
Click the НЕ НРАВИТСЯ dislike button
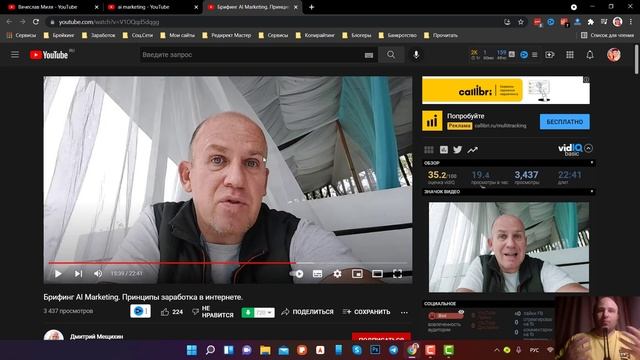(x=213, y=312)
